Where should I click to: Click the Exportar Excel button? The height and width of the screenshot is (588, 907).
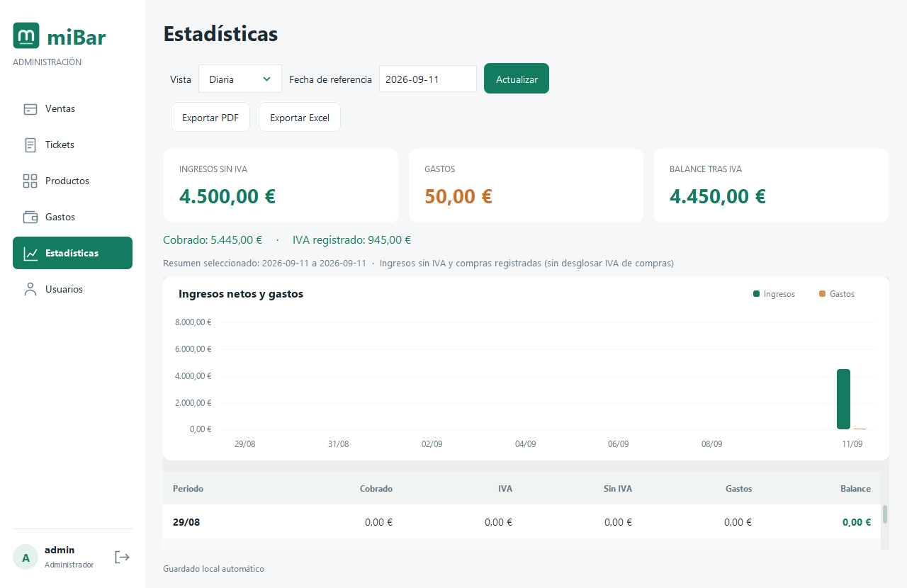300,118
